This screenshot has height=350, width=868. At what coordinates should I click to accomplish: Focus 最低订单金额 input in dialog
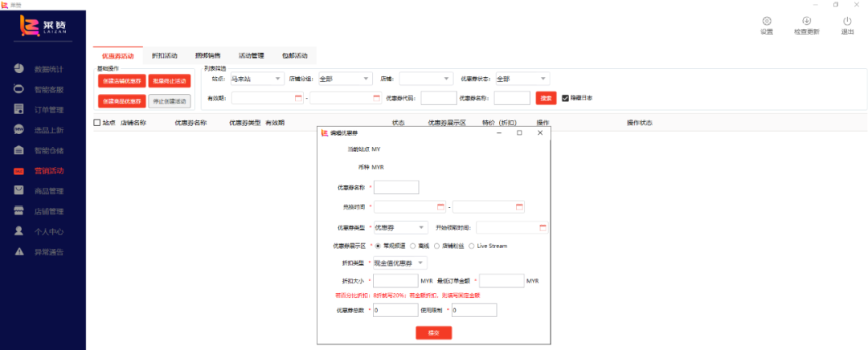click(x=502, y=281)
